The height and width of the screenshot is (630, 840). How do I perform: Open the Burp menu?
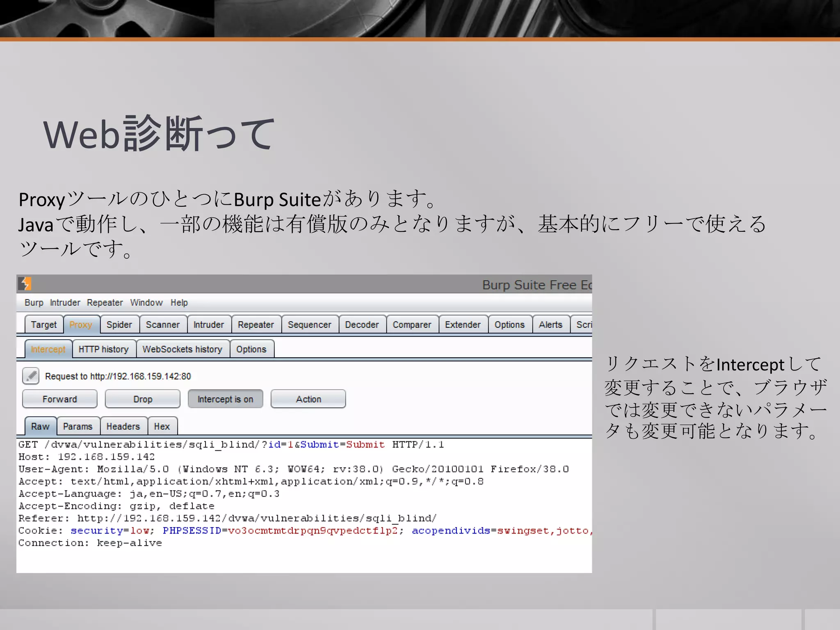(x=34, y=303)
